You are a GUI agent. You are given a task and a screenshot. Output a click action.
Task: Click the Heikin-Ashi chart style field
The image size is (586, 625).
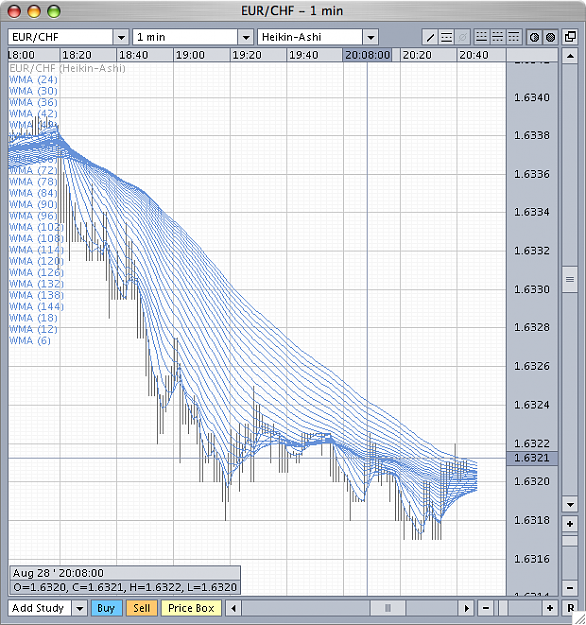(x=310, y=37)
